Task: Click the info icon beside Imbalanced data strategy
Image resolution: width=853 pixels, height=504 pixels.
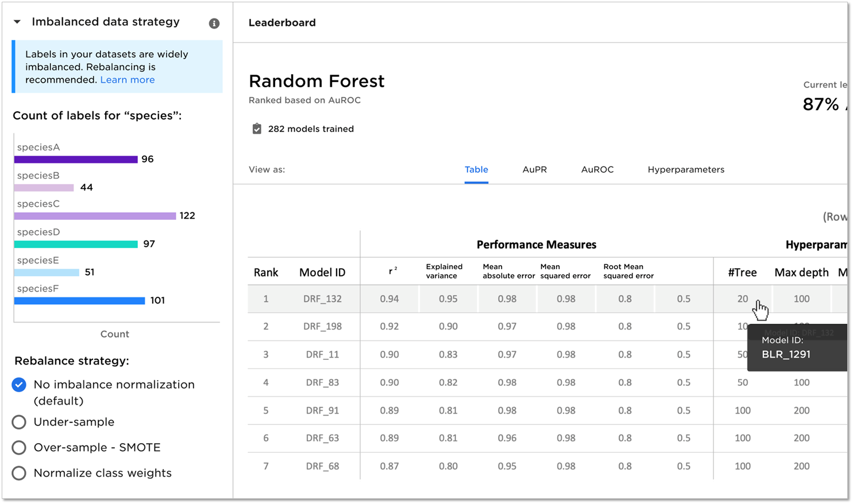Action: (214, 24)
